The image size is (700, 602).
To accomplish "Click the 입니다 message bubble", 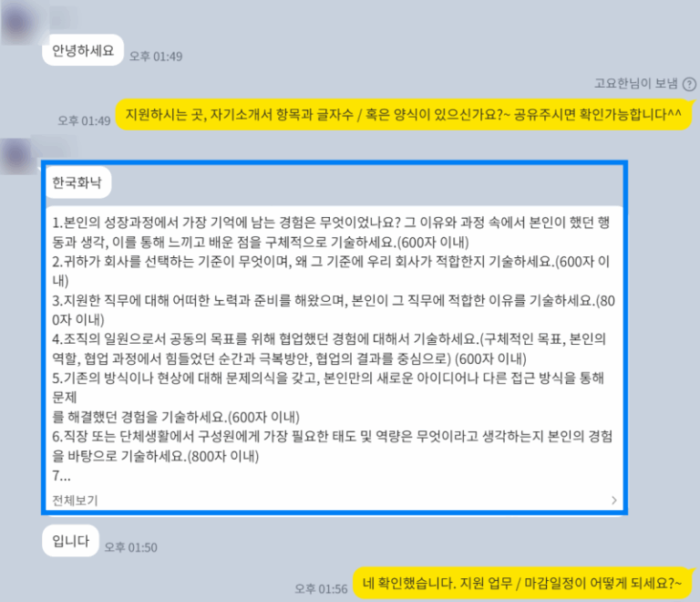I will tap(70, 541).
